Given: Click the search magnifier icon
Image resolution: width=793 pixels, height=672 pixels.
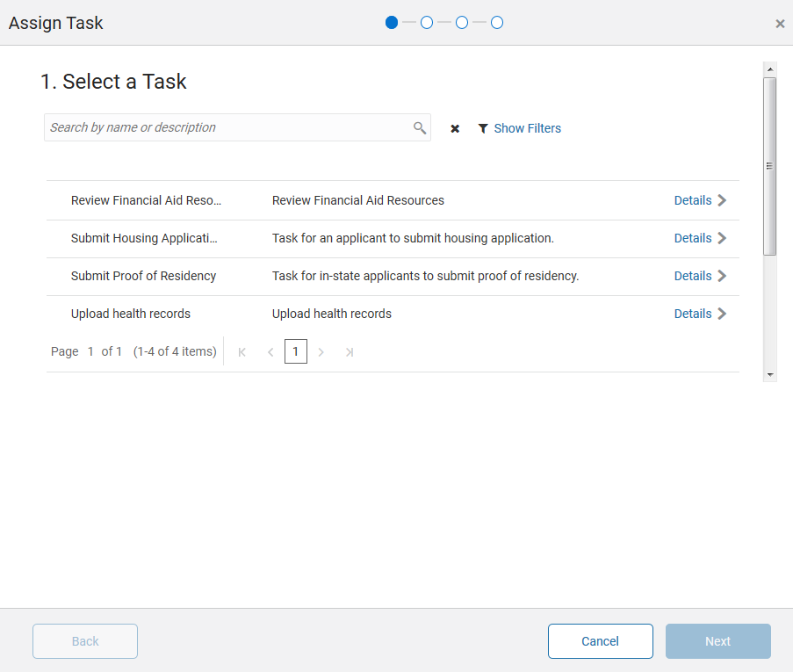Looking at the screenshot, I should (420, 128).
